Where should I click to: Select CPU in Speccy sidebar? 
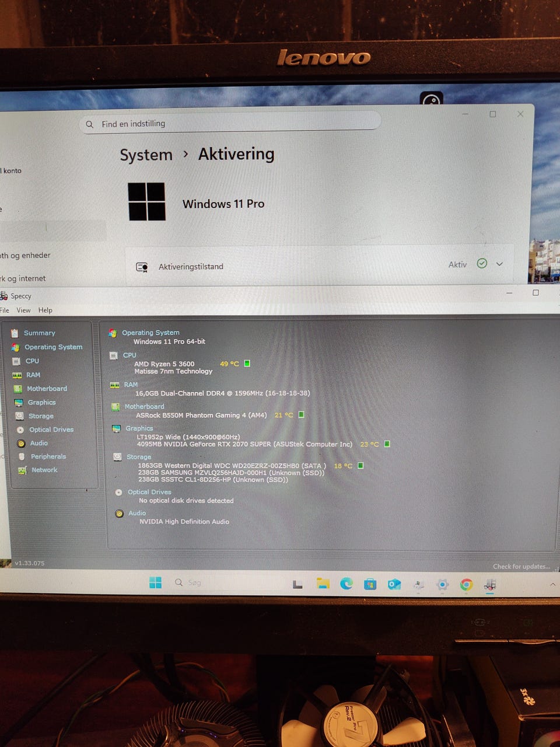point(32,361)
